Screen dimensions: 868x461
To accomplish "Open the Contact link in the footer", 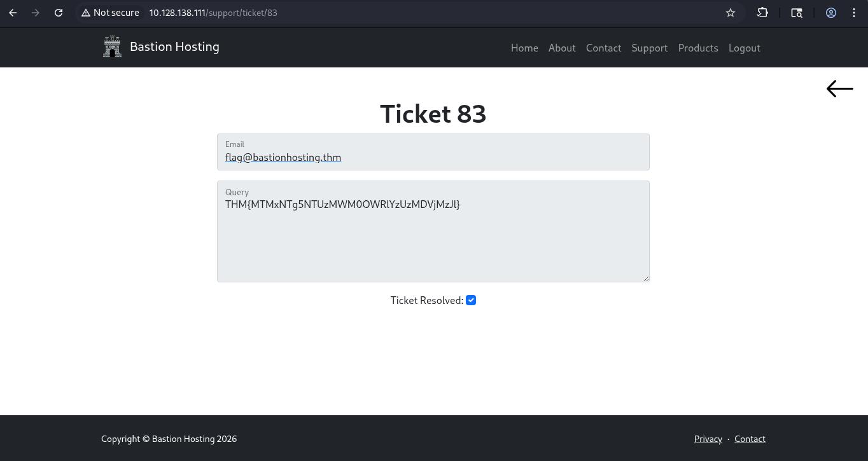I will (750, 439).
